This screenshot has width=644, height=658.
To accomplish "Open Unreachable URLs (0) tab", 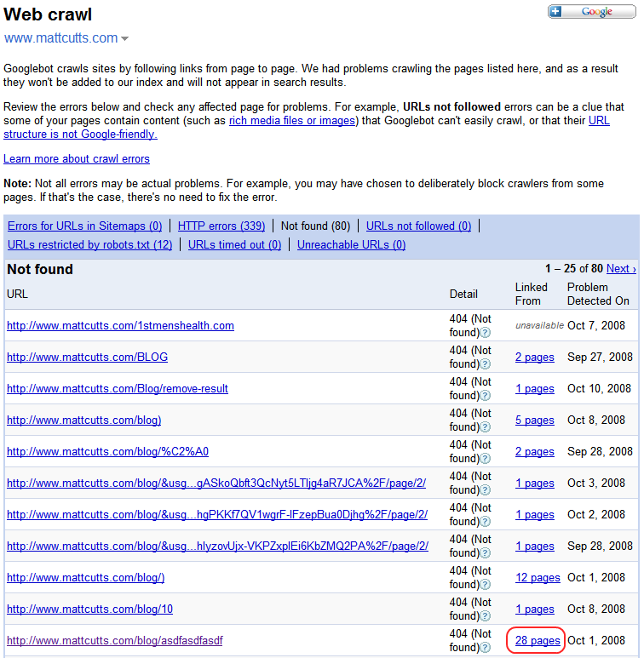I will coord(351,244).
